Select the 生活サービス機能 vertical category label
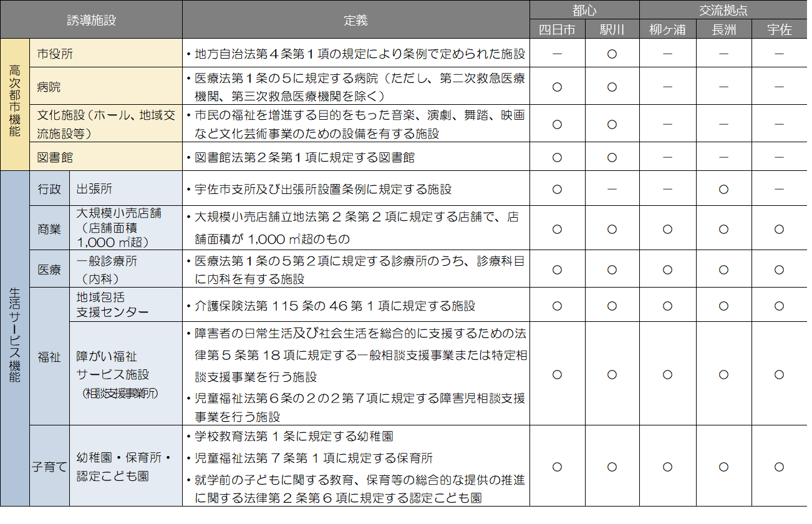 click(x=15, y=339)
